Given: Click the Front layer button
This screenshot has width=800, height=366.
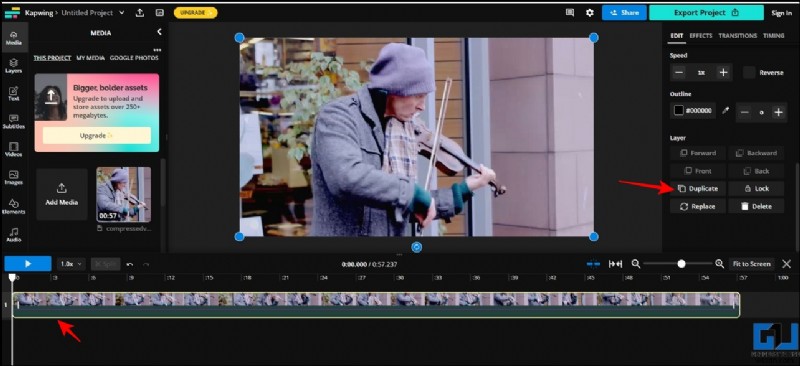Looking at the screenshot, I should coord(697,171).
